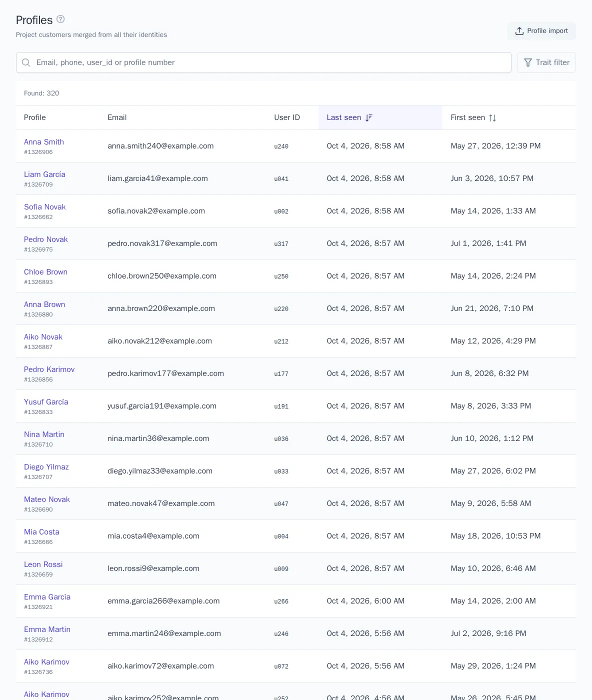The height and width of the screenshot is (700, 592).
Task: Click the funnel icon in Trait filter
Action: tap(528, 62)
